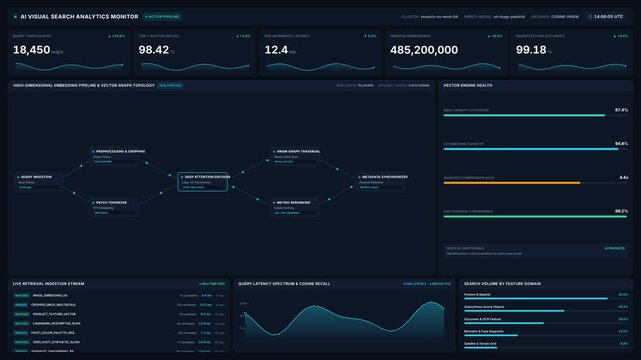Select the IMAGE_EMBEDDING_V4 stream row
This screenshot has width=641, height=360.
[119, 295]
